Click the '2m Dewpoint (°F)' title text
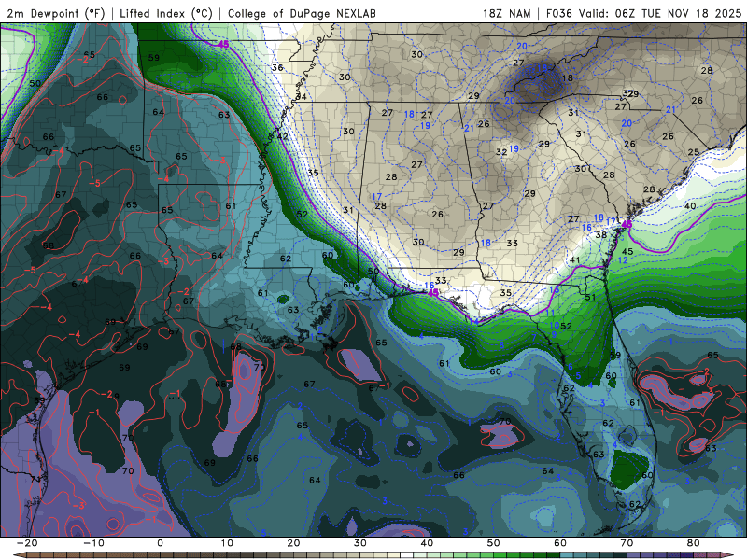Image resolution: width=747 pixels, height=560 pixels. pyautogui.click(x=56, y=13)
